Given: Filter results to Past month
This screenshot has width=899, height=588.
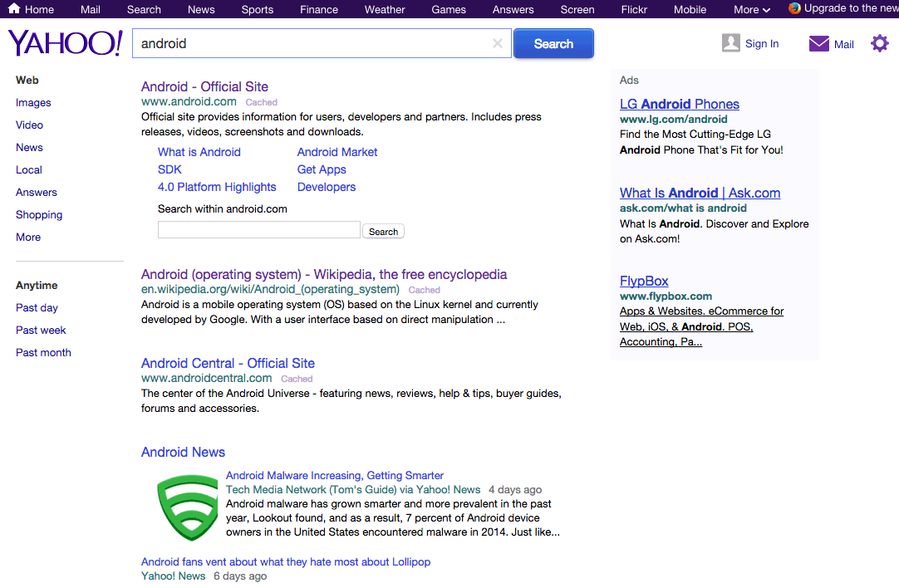Looking at the screenshot, I should point(43,352).
